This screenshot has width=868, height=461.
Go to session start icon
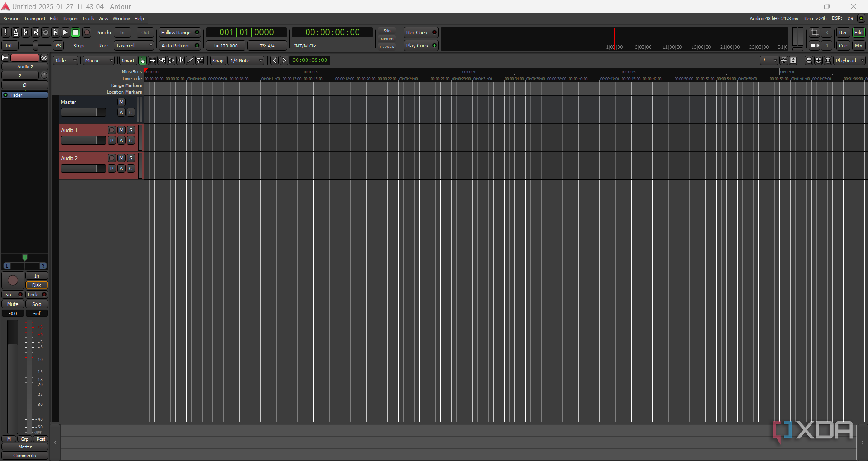(x=25, y=33)
